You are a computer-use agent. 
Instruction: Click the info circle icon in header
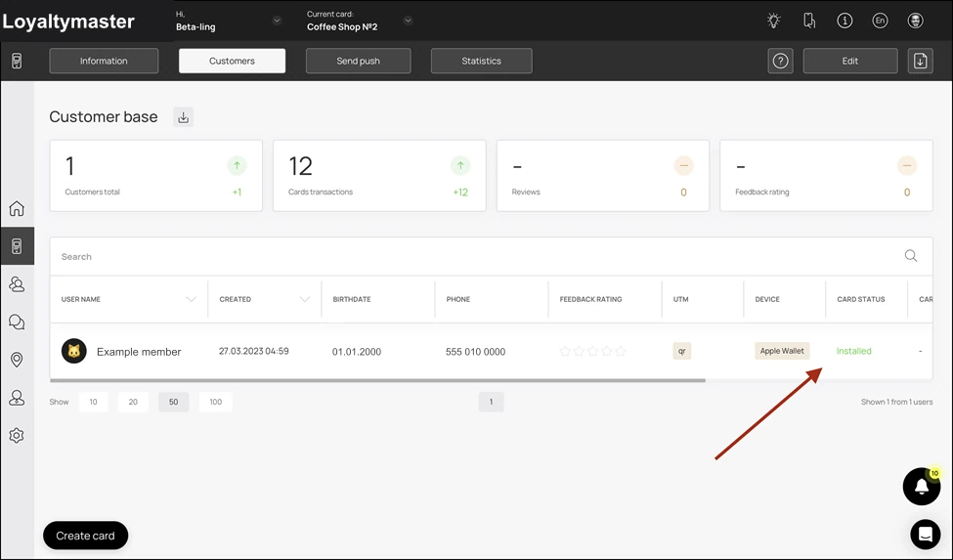click(x=845, y=21)
